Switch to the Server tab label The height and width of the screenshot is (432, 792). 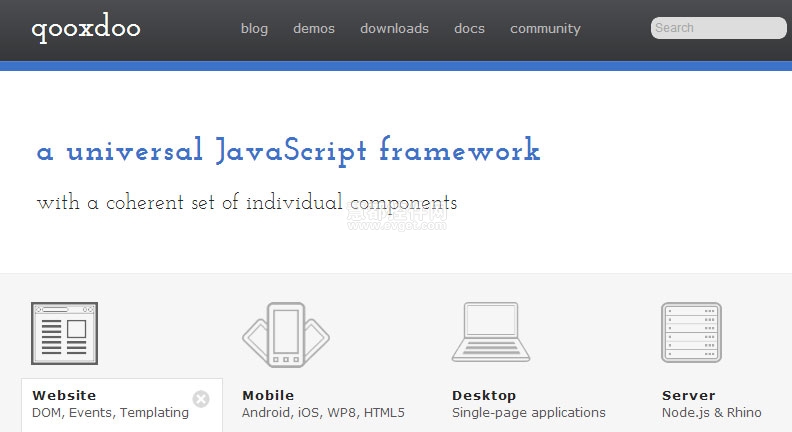tap(688, 395)
